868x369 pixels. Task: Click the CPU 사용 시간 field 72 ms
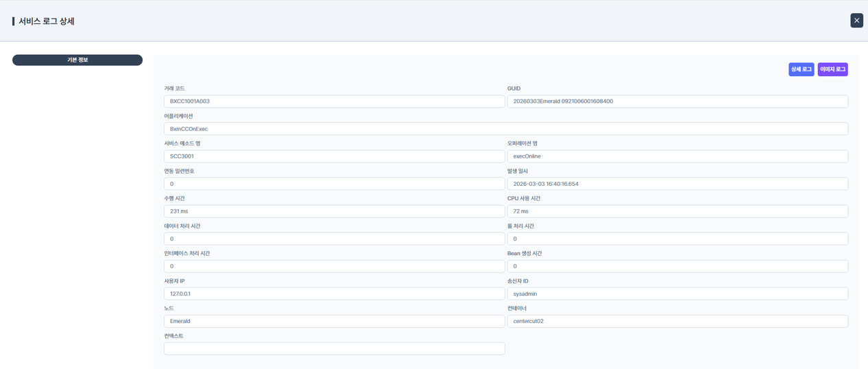pos(677,211)
